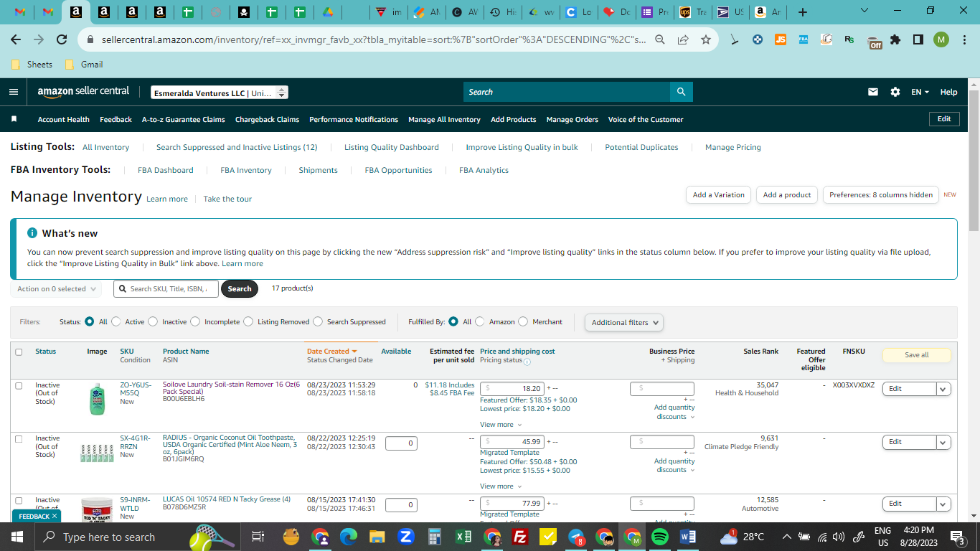Select Merchant under Fulfilled By
This screenshot has height=551, width=980.
523,321
